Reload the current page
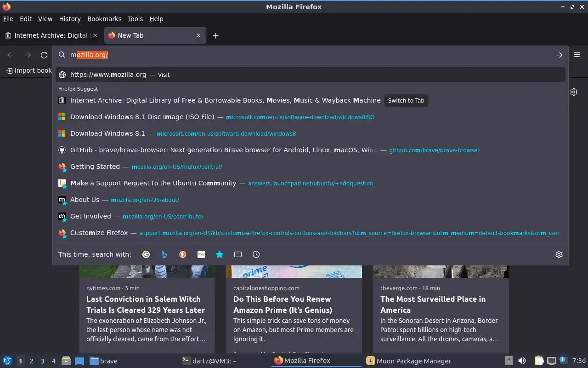The image size is (588, 368). [44, 55]
